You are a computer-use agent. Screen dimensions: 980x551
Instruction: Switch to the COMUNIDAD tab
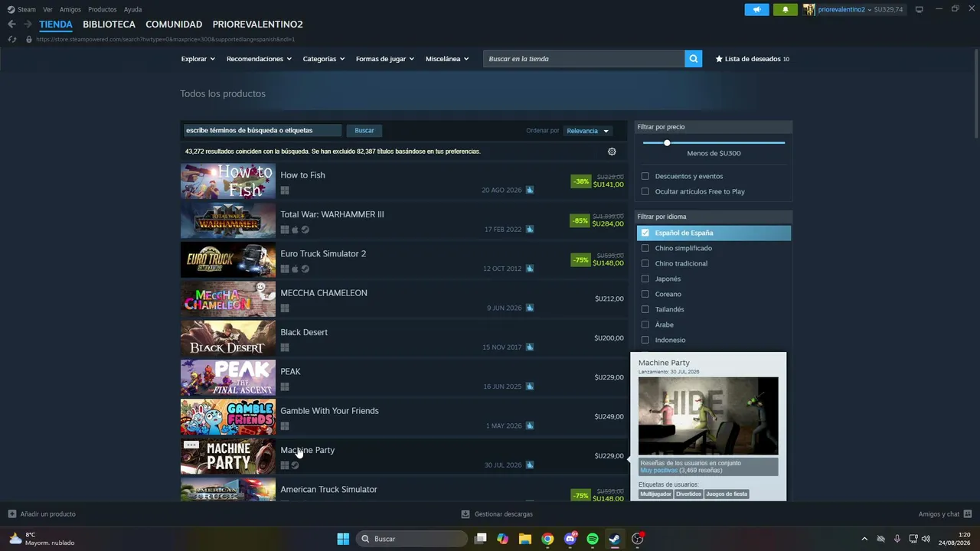pyautogui.click(x=174, y=24)
